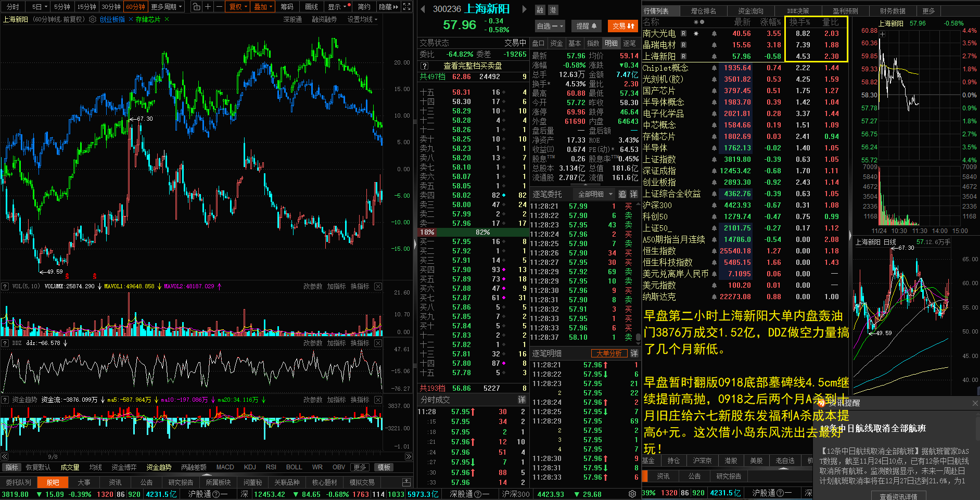
Task: Click alert bell for 南大光电 row
Action: pyautogui.click(x=715, y=33)
